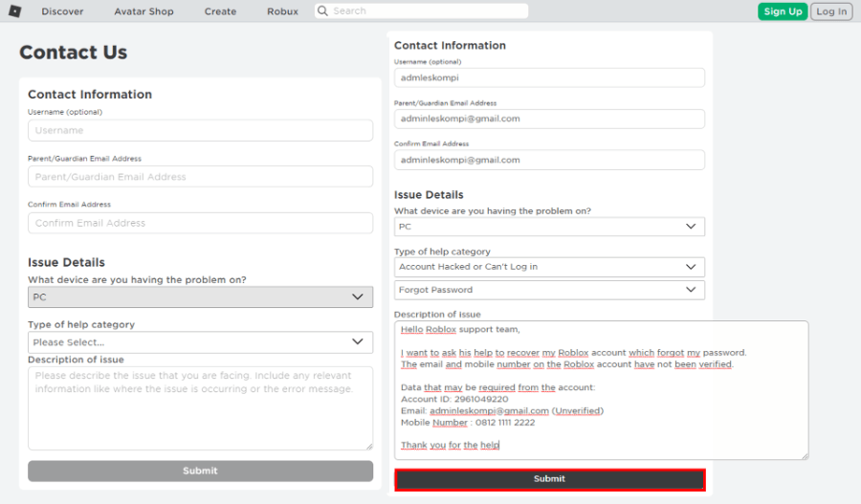Click the filled Confirm Email Address field

click(x=549, y=160)
